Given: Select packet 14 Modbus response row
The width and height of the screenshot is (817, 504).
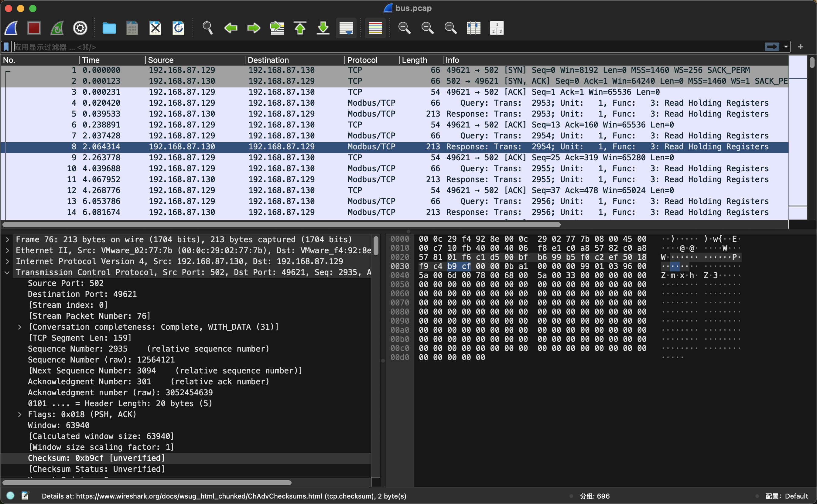Looking at the screenshot, I should (x=395, y=212).
